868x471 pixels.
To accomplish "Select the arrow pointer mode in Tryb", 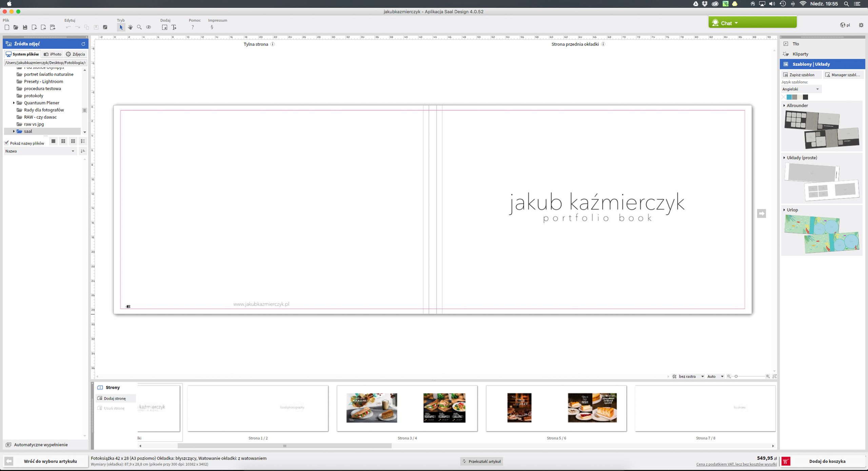I will pyautogui.click(x=121, y=27).
